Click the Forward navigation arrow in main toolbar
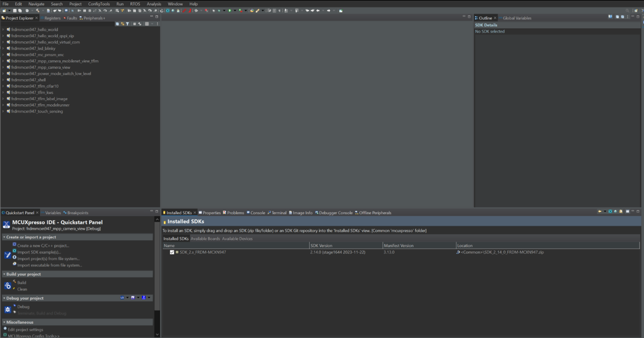 [x=329, y=10]
